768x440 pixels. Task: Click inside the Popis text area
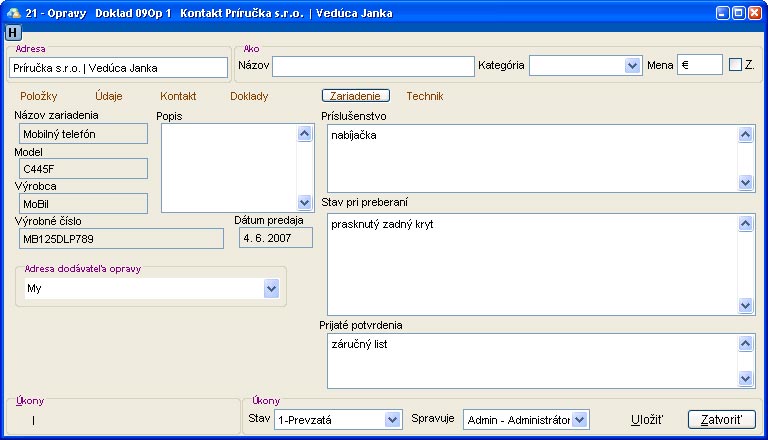pos(228,168)
